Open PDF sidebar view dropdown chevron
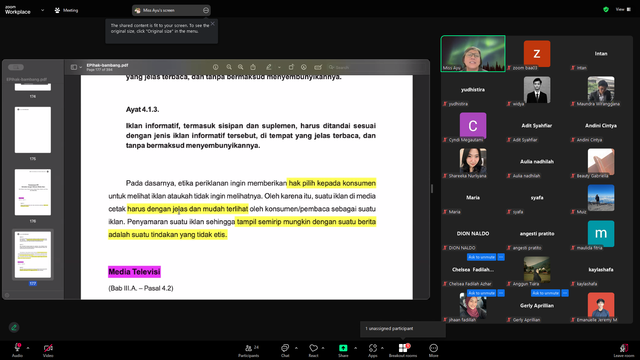The width and height of the screenshot is (640, 360). coord(81,67)
